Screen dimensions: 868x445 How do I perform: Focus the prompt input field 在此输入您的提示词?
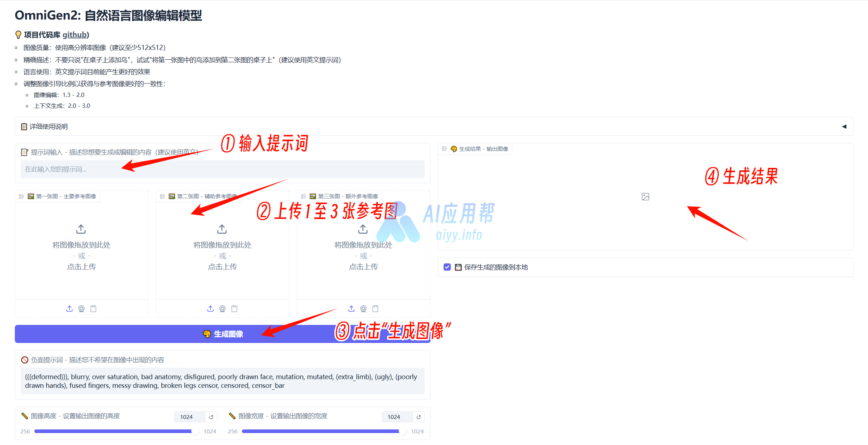coord(222,169)
